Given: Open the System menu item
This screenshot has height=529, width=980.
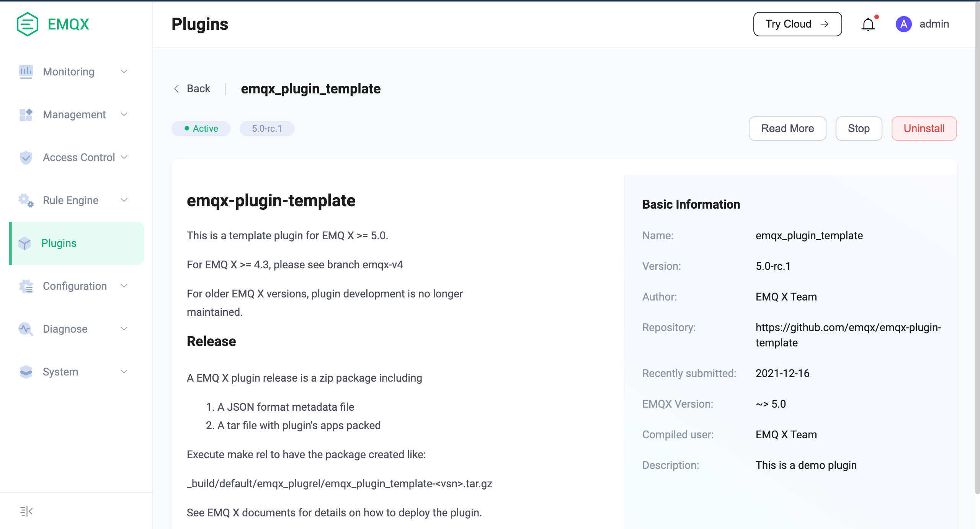Looking at the screenshot, I should coord(77,372).
